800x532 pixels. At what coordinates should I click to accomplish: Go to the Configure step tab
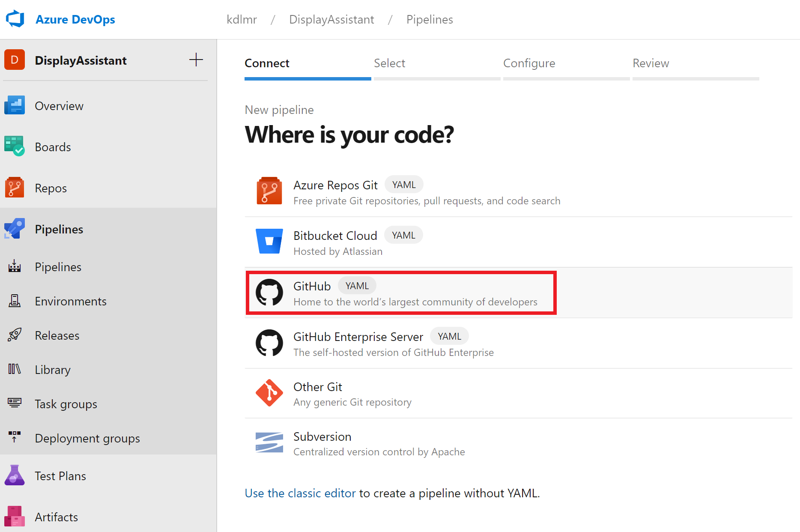(x=529, y=63)
